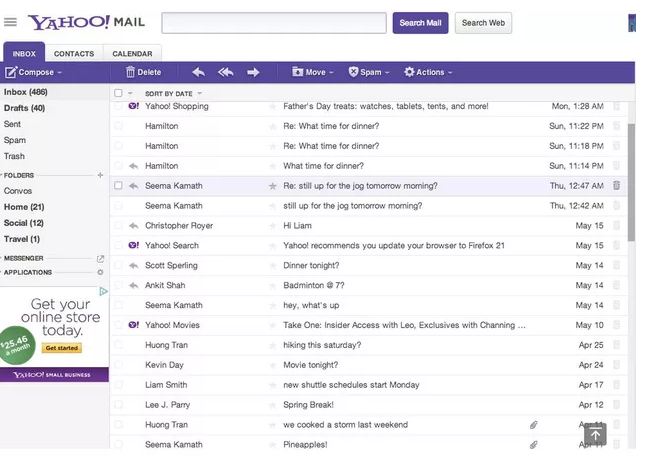Select checkbox for Yahoo! Movies email

point(118,325)
